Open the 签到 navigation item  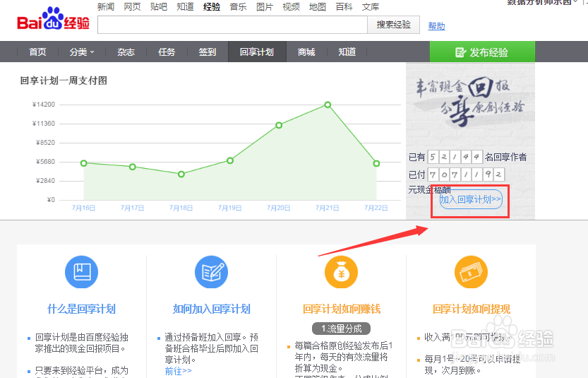(x=208, y=52)
